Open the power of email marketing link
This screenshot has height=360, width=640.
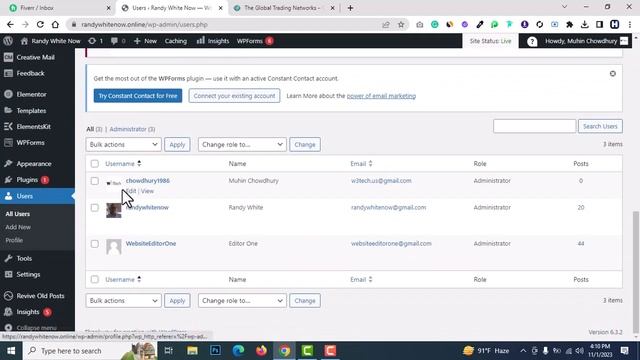tap(381, 96)
